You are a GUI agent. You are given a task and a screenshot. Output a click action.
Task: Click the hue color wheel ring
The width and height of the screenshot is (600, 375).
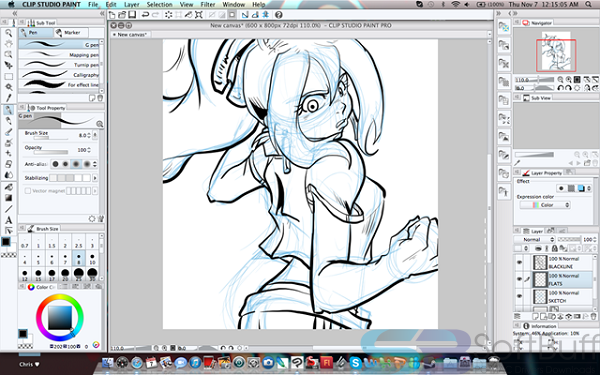[x=59, y=298]
